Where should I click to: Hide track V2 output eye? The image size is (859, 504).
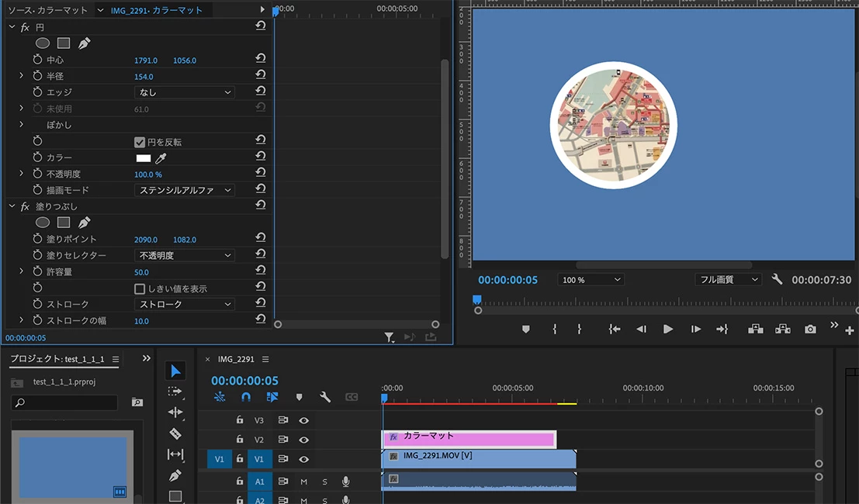point(303,440)
